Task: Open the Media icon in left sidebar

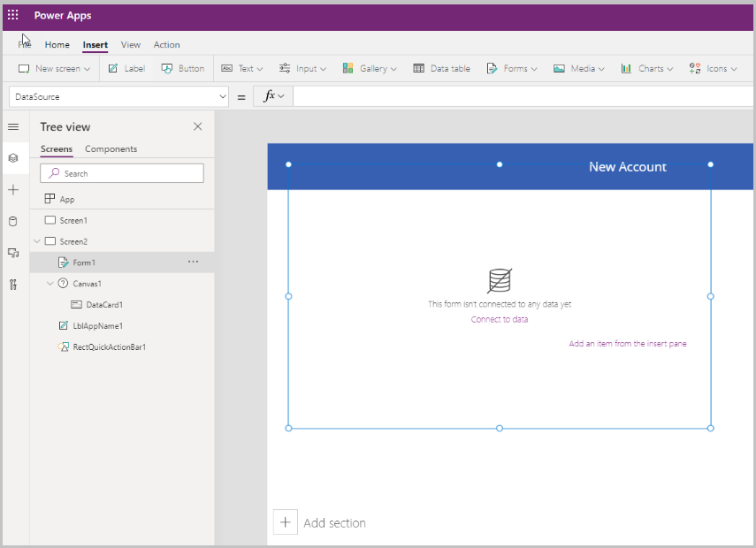Action: point(13,253)
